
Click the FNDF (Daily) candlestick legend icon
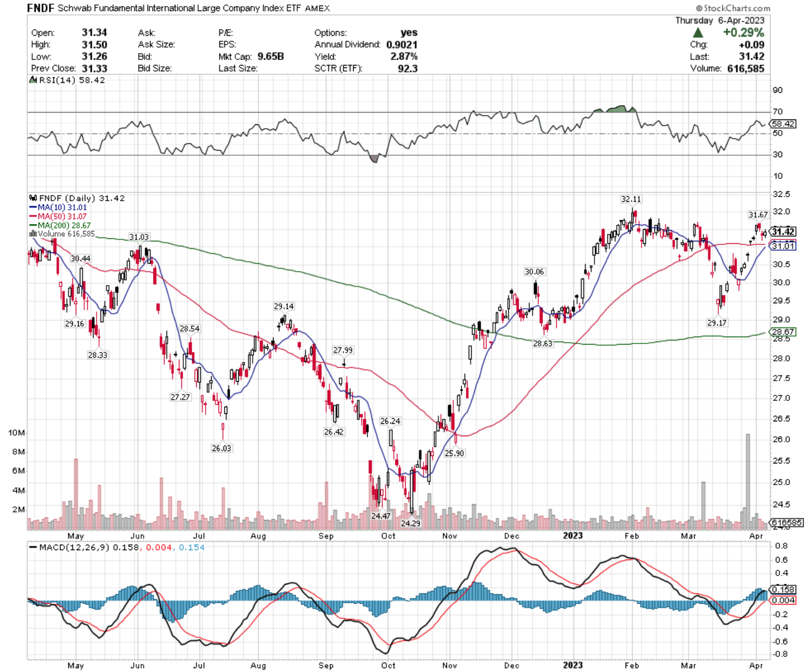[33, 199]
